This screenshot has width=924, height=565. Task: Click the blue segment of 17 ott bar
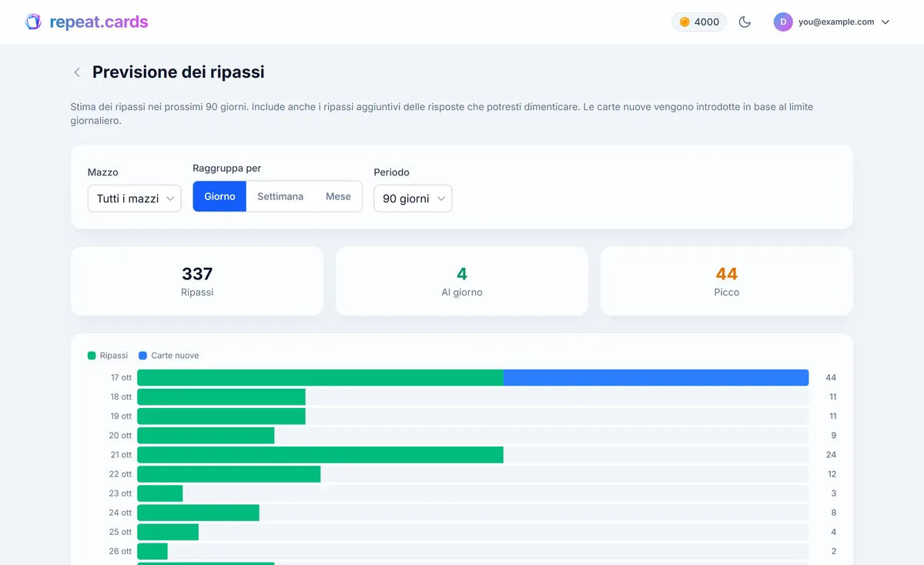pyautogui.click(x=656, y=378)
